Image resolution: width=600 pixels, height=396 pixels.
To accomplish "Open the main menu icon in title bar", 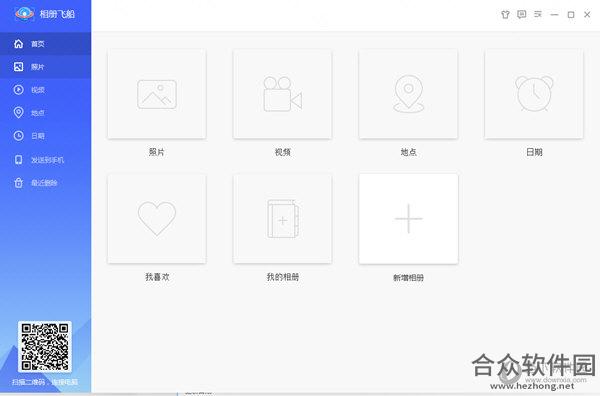I will point(538,15).
